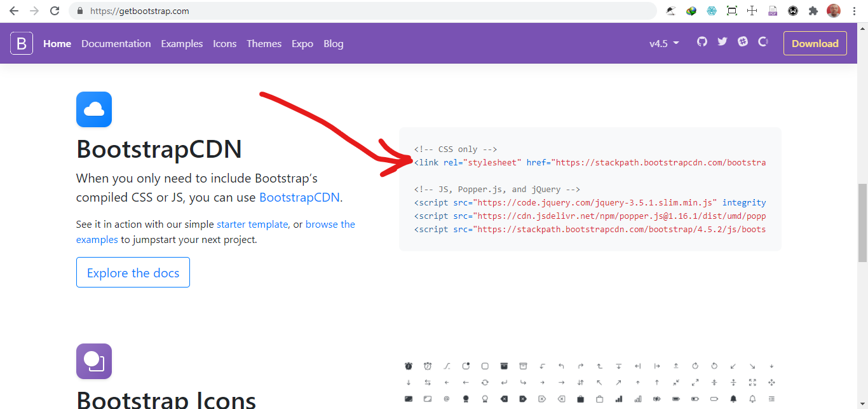
Task: Click the umbrella extension icon
Action: 671,11
